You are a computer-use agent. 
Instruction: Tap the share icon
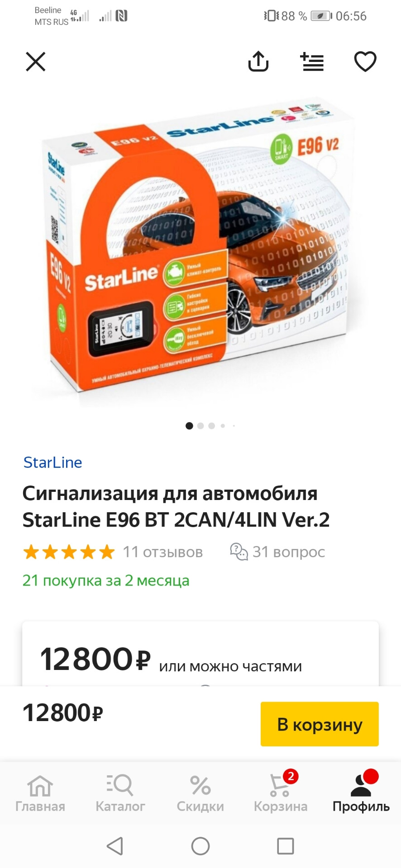coord(258,61)
